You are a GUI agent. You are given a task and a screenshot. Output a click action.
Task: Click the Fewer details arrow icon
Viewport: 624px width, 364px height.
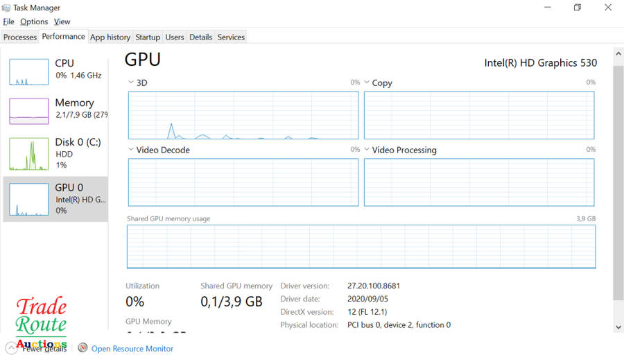(x=11, y=348)
